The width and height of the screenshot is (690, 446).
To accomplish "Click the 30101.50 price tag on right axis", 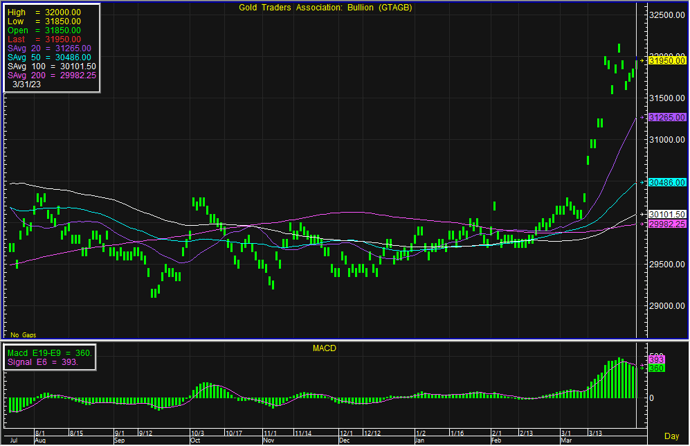I will click(665, 214).
